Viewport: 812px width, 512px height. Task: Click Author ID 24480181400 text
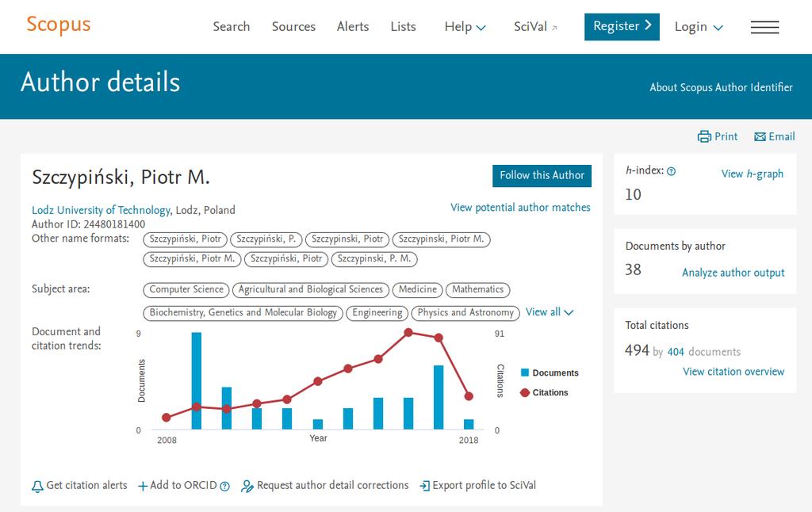pos(89,224)
